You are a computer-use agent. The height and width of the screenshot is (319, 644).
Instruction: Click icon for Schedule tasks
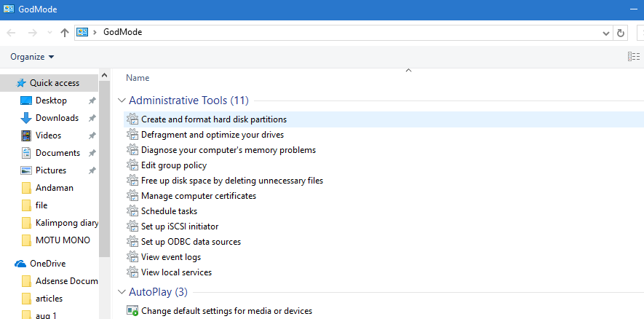coord(132,211)
